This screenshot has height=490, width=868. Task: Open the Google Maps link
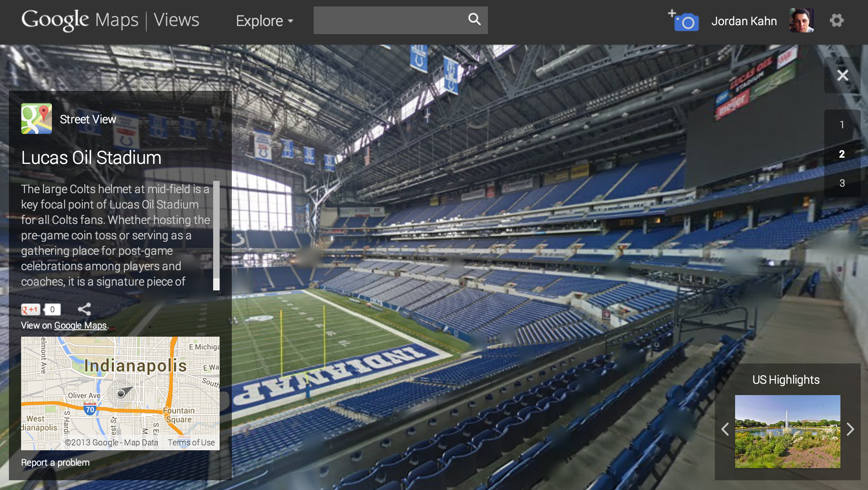tap(80, 326)
